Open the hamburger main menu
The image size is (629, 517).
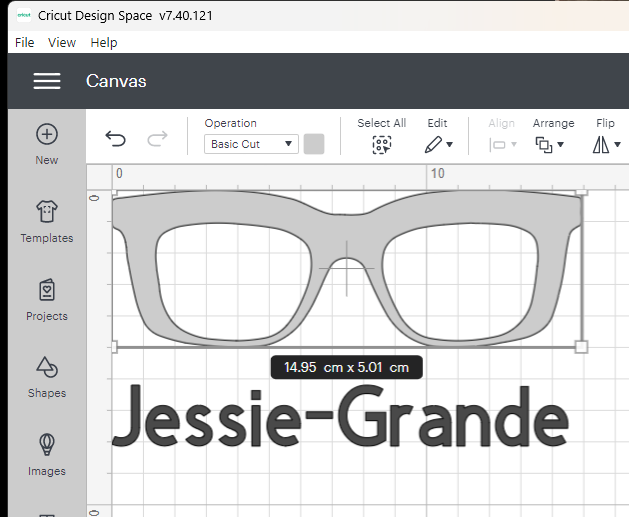pos(47,82)
